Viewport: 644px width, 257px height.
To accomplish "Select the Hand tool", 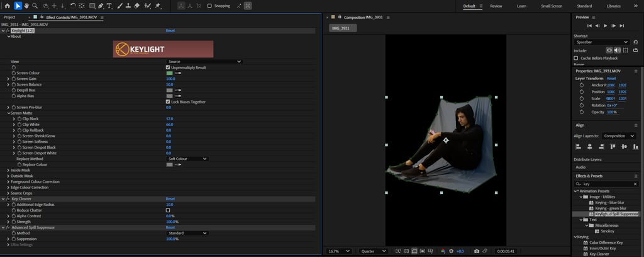I will tap(26, 6).
